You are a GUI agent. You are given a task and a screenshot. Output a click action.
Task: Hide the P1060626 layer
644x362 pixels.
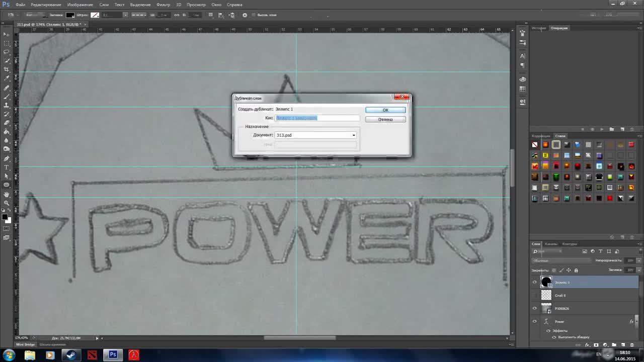tap(534, 308)
